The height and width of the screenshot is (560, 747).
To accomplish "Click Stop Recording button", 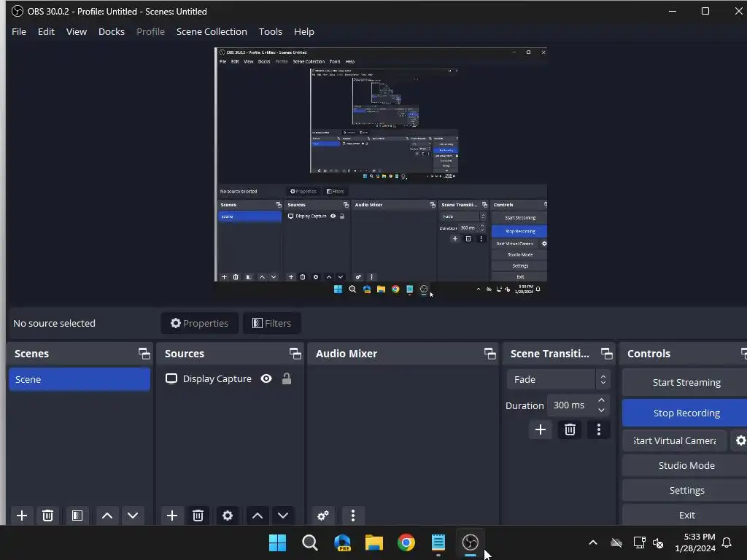I will point(686,413).
